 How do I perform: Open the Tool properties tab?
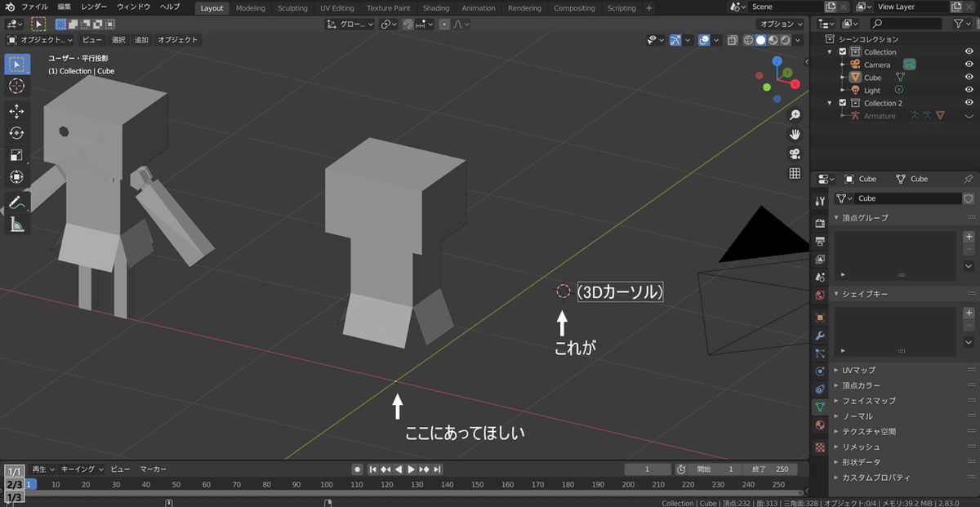click(820, 201)
